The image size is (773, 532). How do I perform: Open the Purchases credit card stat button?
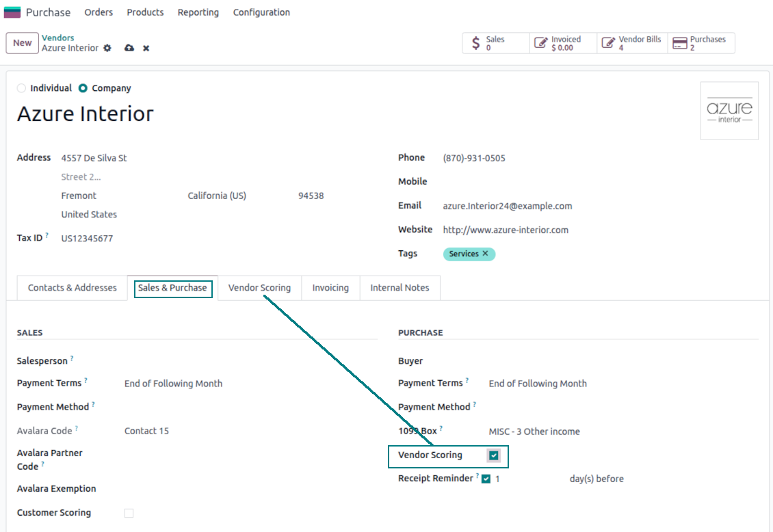point(701,43)
